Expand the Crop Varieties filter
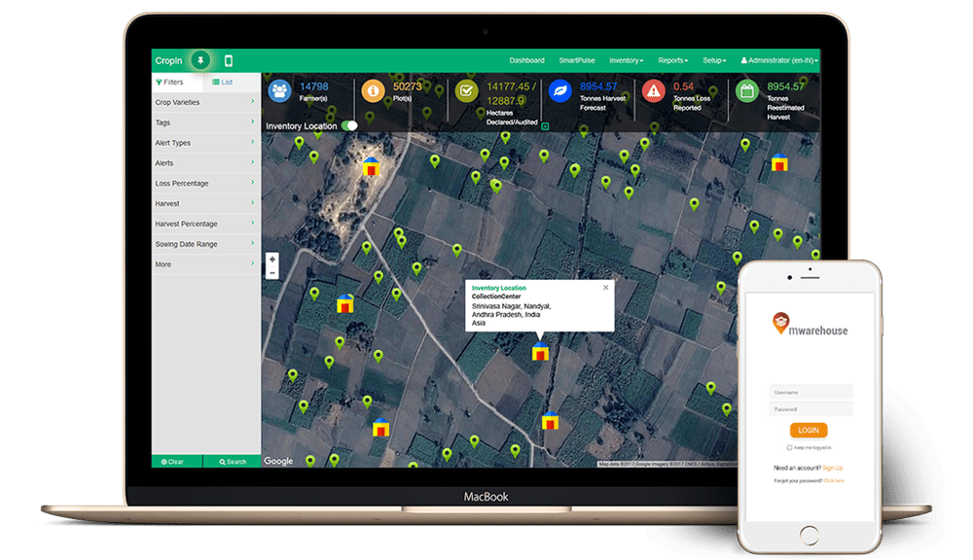Viewport: 973px width, 560px height. 204,102
